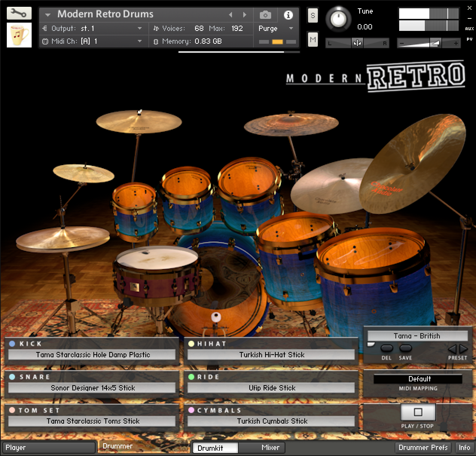Viewport: 476px width, 456px height.
Task: Adjust the pan slider between L and R
Action: pos(357,43)
